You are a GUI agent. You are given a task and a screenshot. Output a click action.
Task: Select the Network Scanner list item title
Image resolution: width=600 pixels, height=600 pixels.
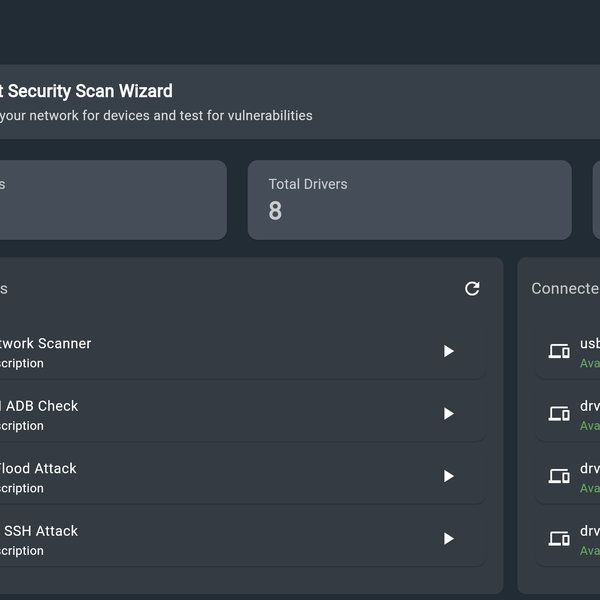[x=45, y=343]
